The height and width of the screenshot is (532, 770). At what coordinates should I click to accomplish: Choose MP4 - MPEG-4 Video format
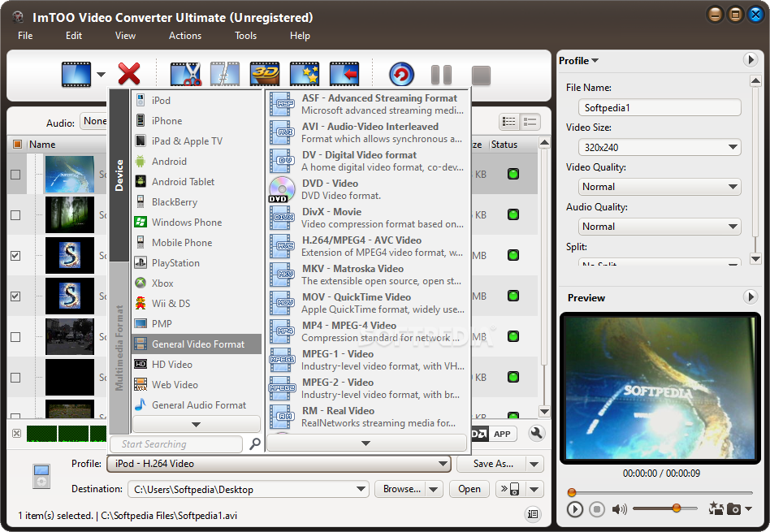click(x=366, y=331)
